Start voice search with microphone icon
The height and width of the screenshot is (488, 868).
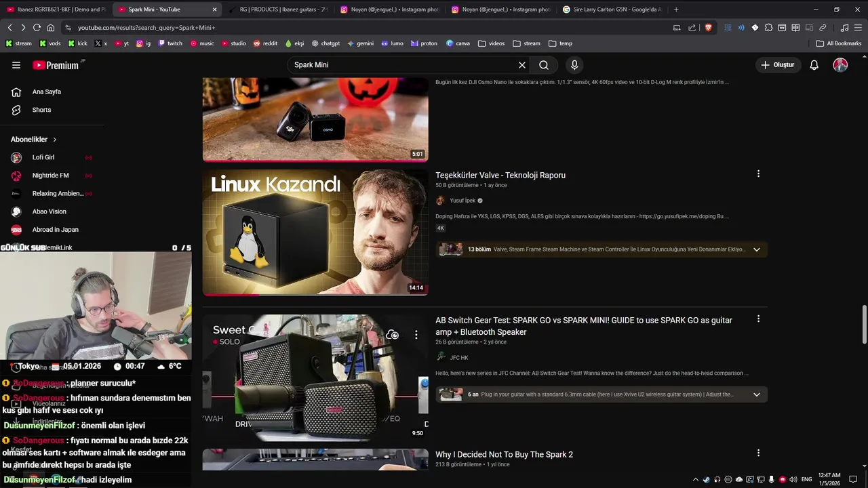[574, 65]
